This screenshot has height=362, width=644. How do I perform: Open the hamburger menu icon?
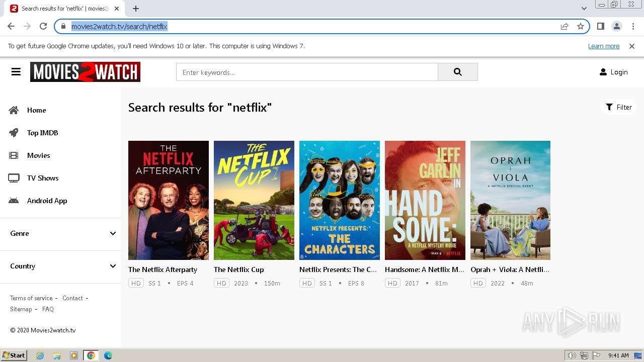click(16, 72)
